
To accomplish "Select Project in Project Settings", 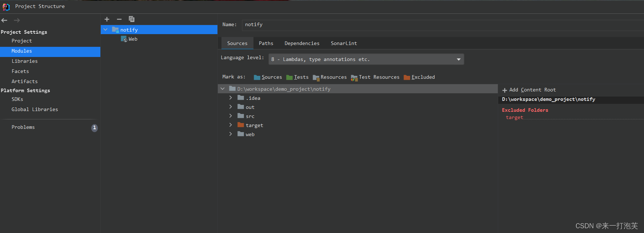I will pos(50,41).
